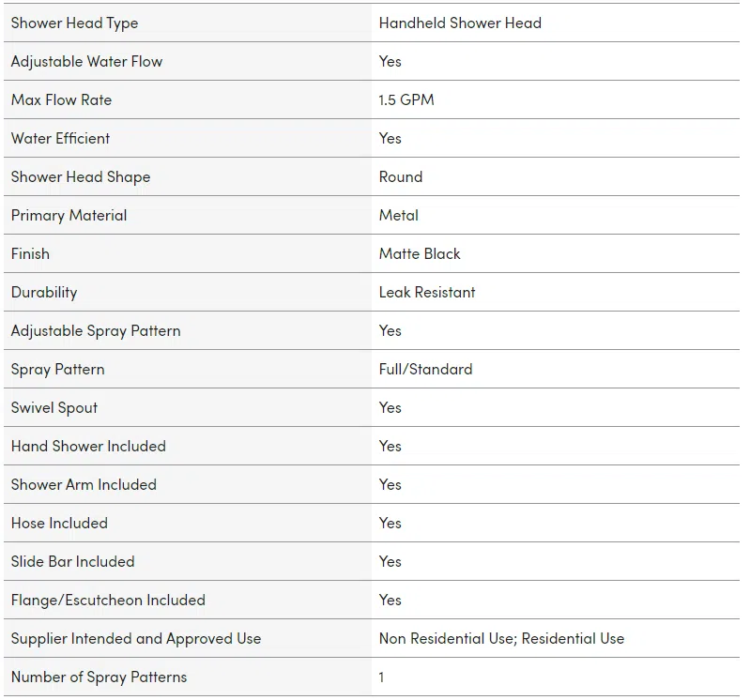750x700 pixels.
Task: Click the Swivel Spout label
Action: (54, 408)
